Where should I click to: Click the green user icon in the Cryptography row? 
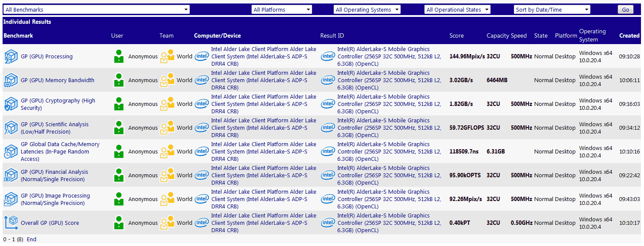[119, 104]
